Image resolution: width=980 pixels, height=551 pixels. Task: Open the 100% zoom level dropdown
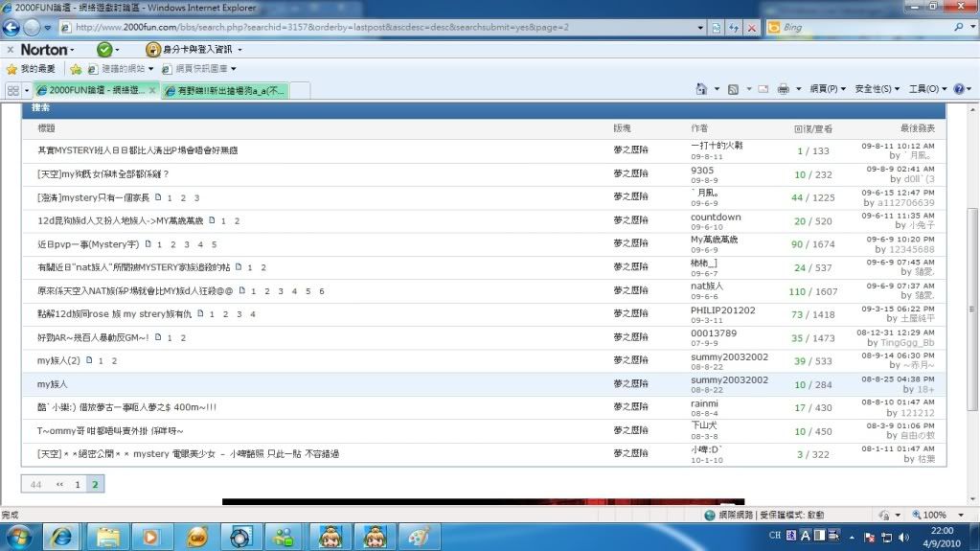pyautogui.click(x=939, y=515)
